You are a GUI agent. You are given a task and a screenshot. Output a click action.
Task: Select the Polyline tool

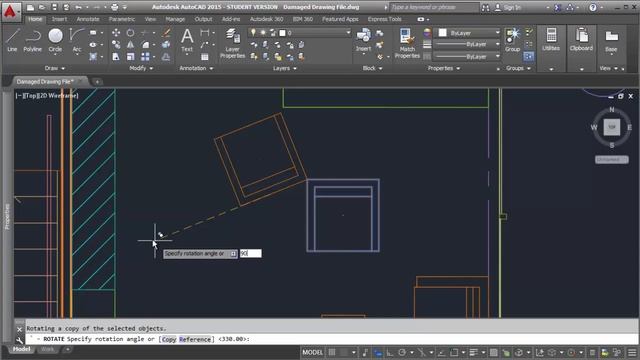32,40
